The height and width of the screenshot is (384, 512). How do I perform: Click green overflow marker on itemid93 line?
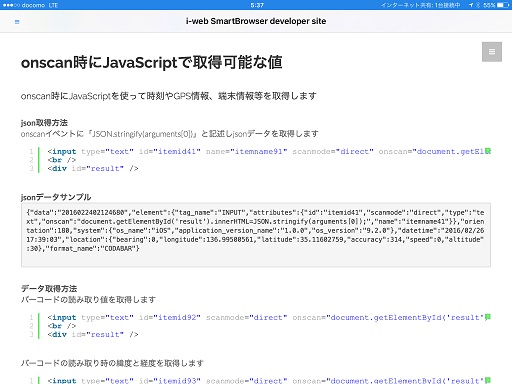[488, 380]
